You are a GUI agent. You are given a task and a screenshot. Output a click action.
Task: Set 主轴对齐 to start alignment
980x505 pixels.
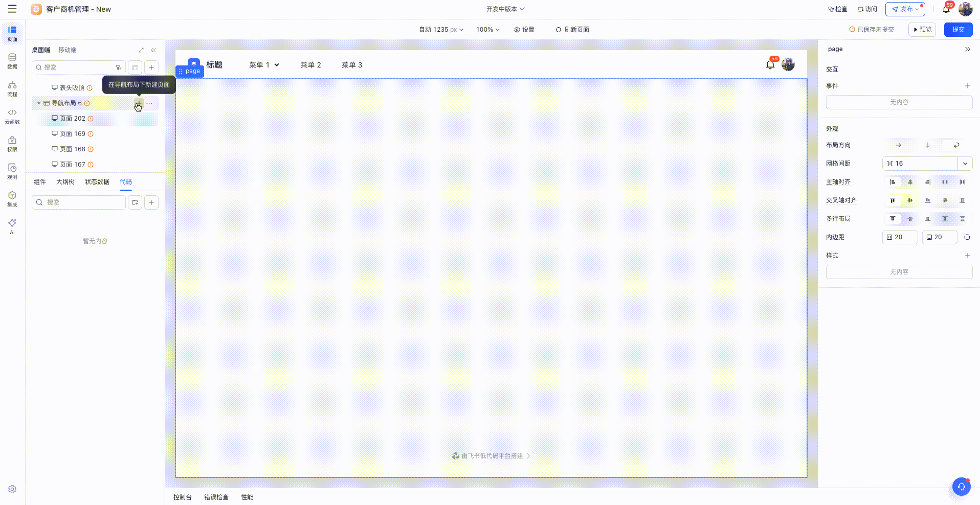tap(893, 182)
